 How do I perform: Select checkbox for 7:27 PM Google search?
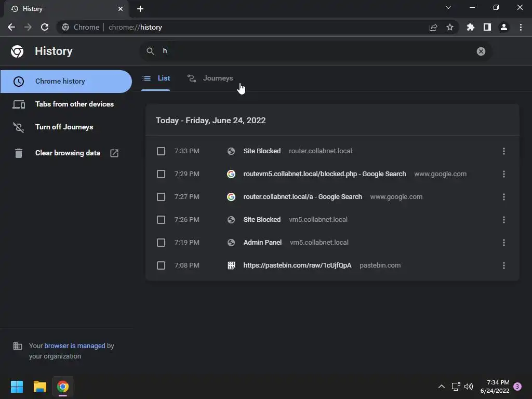(x=161, y=197)
